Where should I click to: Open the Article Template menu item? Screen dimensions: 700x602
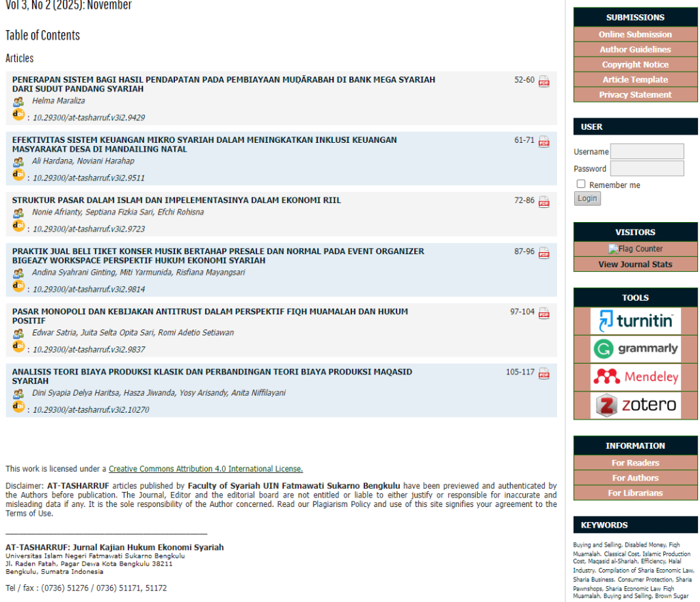point(635,79)
